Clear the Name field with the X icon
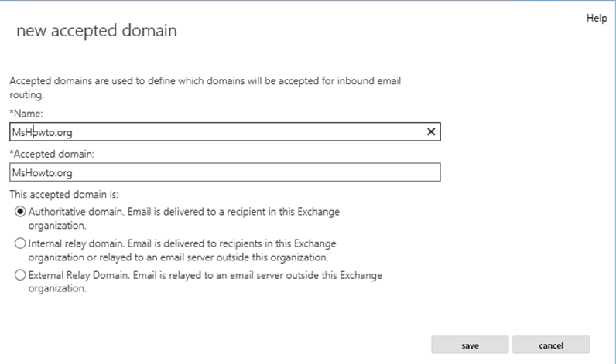The height and width of the screenshot is (364, 616). pyautogui.click(x=431, y=132)
